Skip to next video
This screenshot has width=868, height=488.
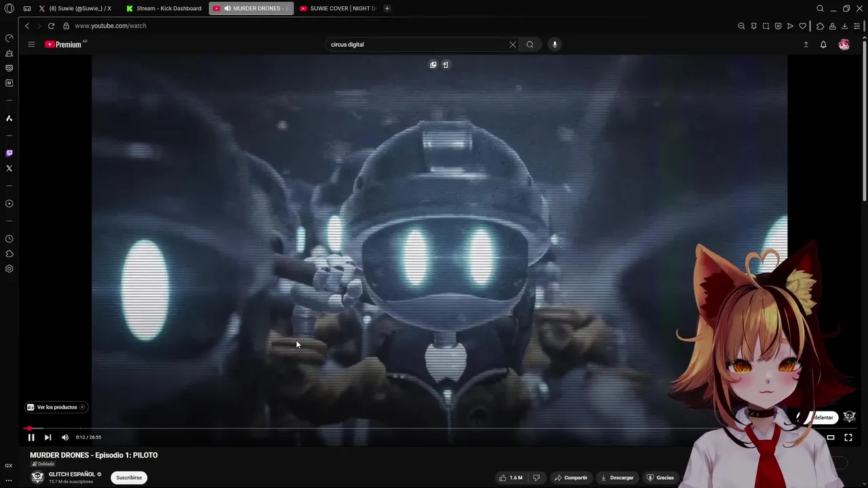point(47,437)
